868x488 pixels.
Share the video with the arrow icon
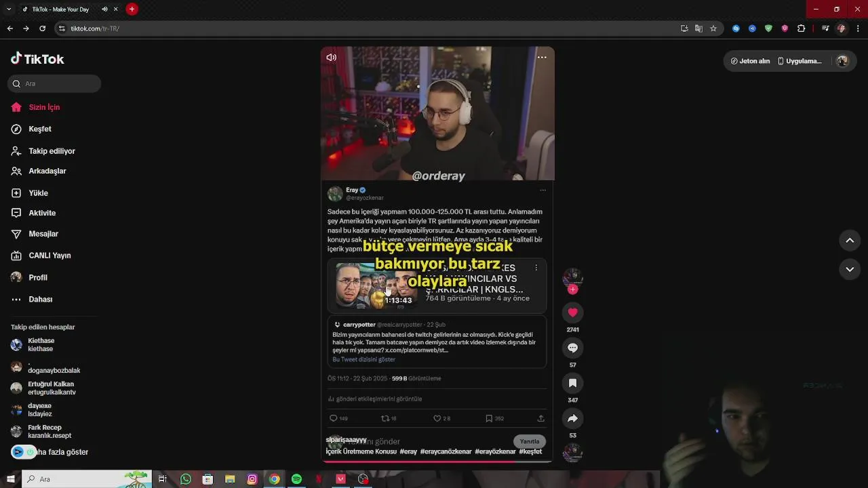[x=572, y=418]
